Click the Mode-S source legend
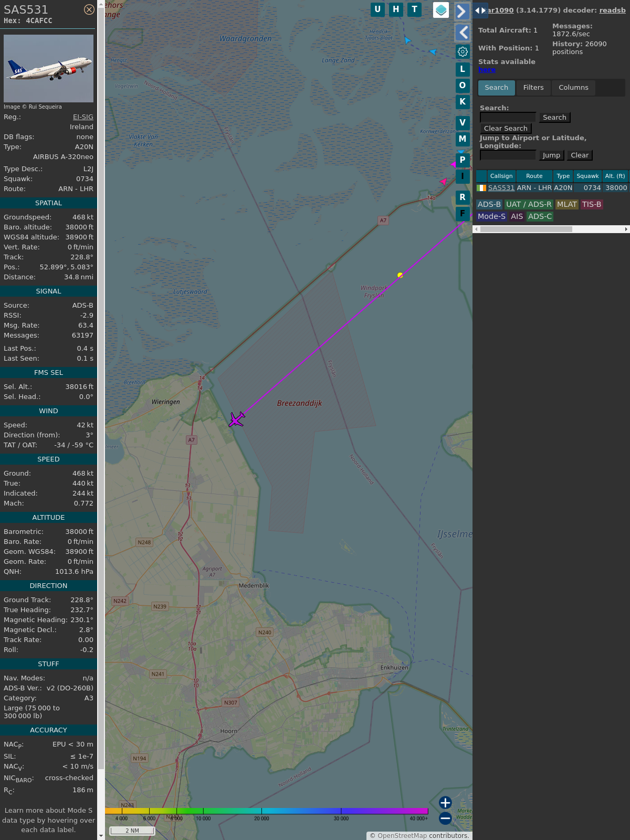The width and height of the screenshot is (630, 840). (x=491, y=217)
